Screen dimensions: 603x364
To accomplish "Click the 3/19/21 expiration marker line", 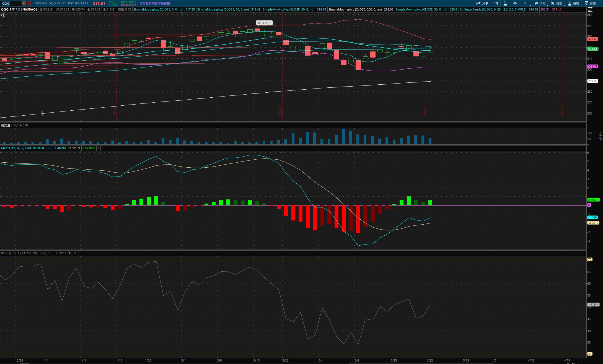I will [427, 66].
